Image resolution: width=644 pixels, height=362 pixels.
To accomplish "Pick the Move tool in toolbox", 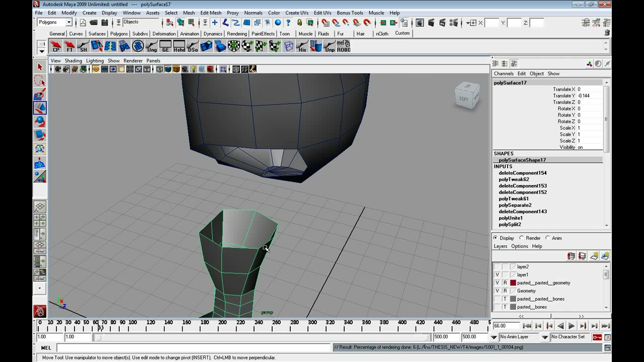I will pos(40,108).
